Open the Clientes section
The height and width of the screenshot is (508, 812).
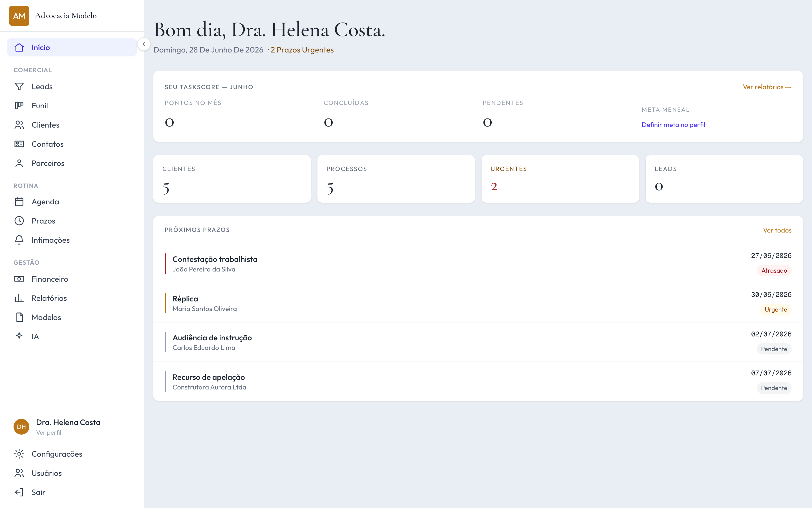72,125
